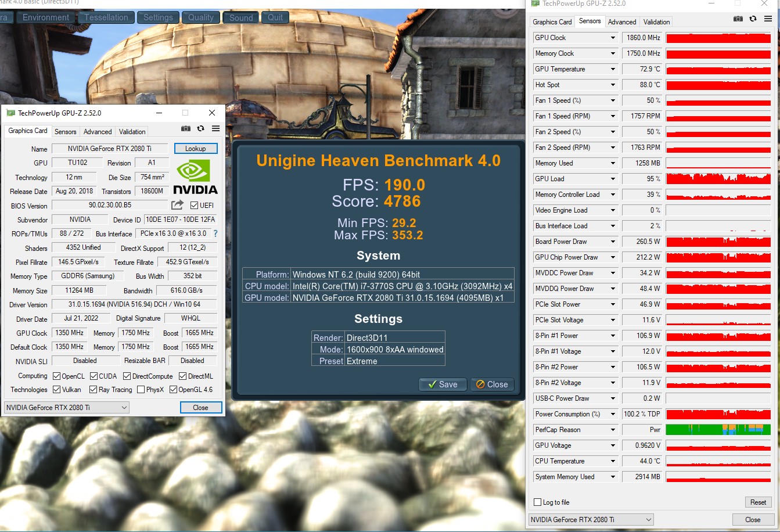Screen dimensions: 780x532
Task: Open the Memory Clock sensor dropdown arrow
Action: 613,53
